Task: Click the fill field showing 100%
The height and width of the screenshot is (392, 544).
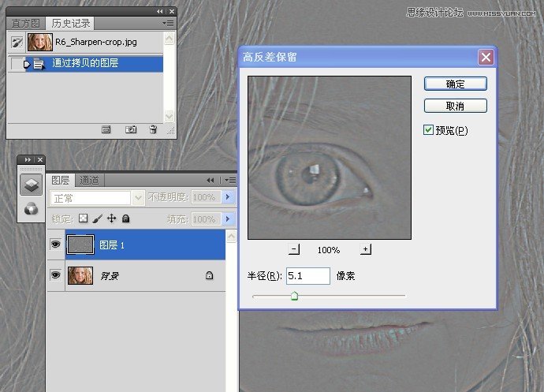Action: [206, 218]
